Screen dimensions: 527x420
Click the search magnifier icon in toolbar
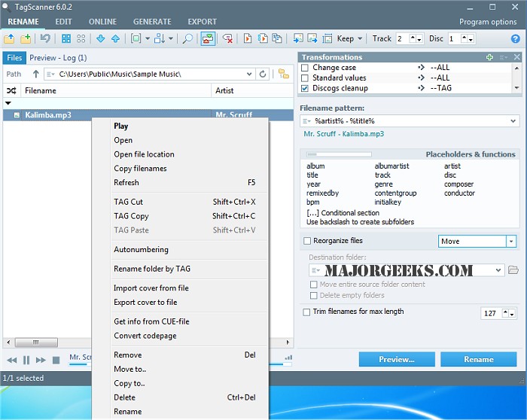187,38
